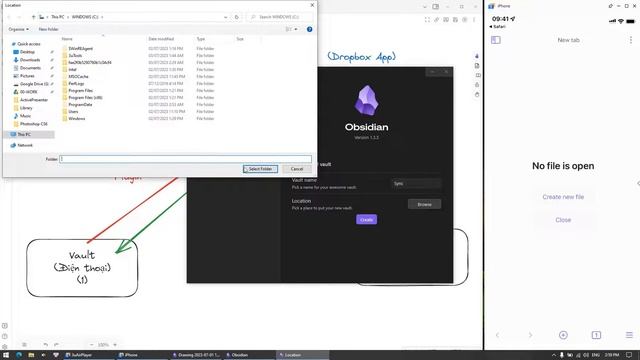
Task: Click Select Folder in Location dialog
Action: [x=260, y=169]
